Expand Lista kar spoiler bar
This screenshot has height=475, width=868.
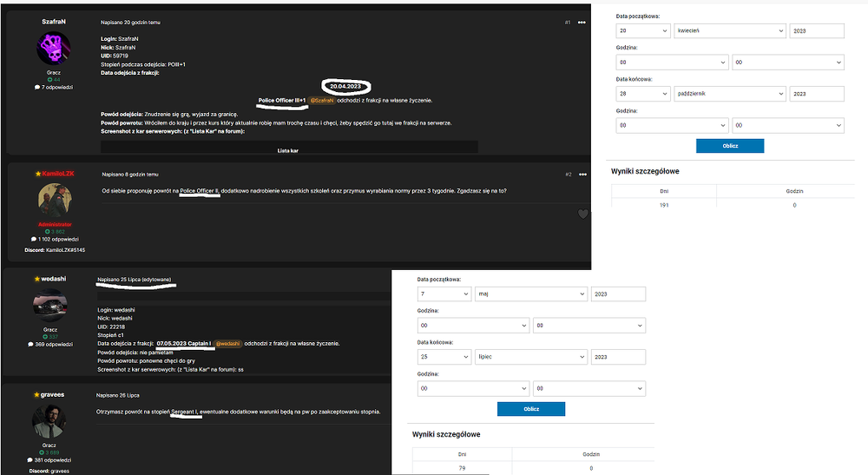(x=289, y=148)
